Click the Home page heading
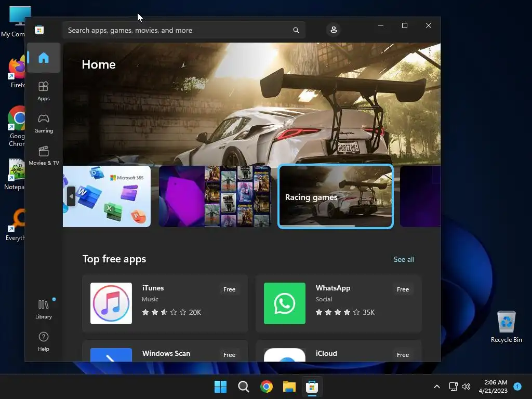 [x=99, y=64]
